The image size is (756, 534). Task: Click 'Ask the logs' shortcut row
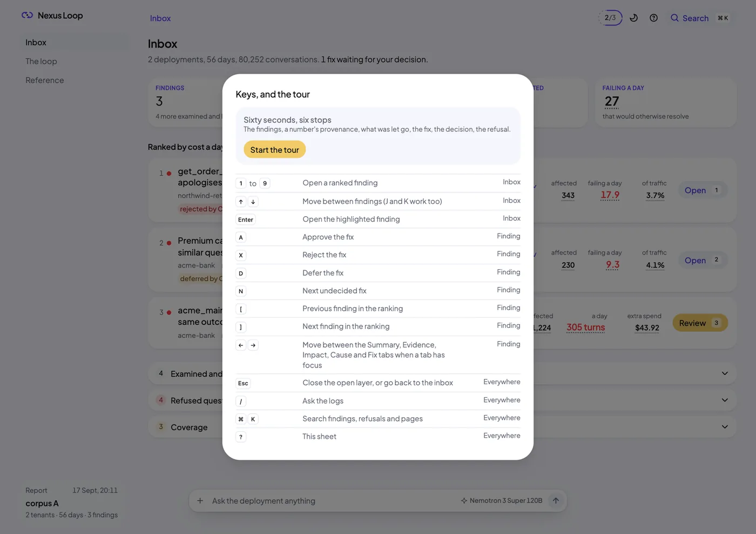coord(378,401)
